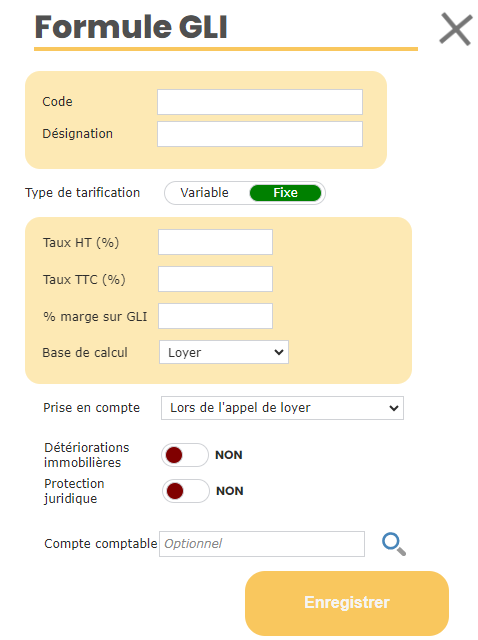The height and width of the screenshot is (640, 478).
Task: Click the Compte comptable optional field
Action: (x=262, y=544)
